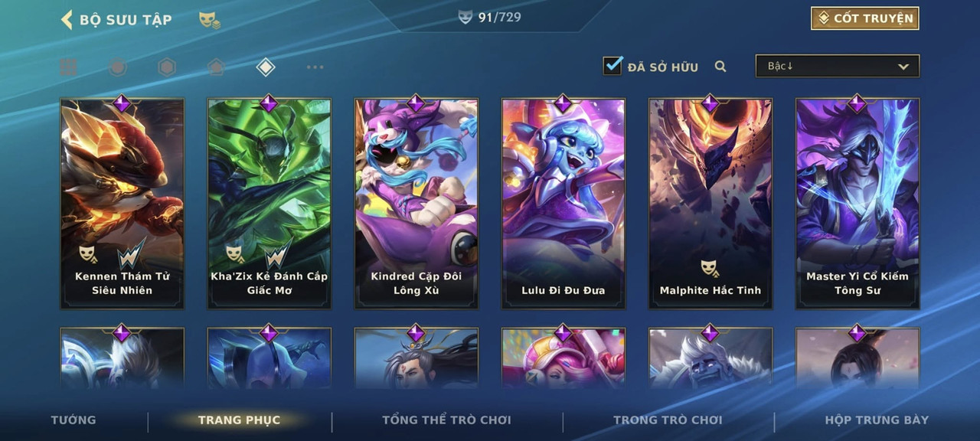980x441 pixels.
Task: Select the grid all-skins filter icon
Action: point(69,67)
